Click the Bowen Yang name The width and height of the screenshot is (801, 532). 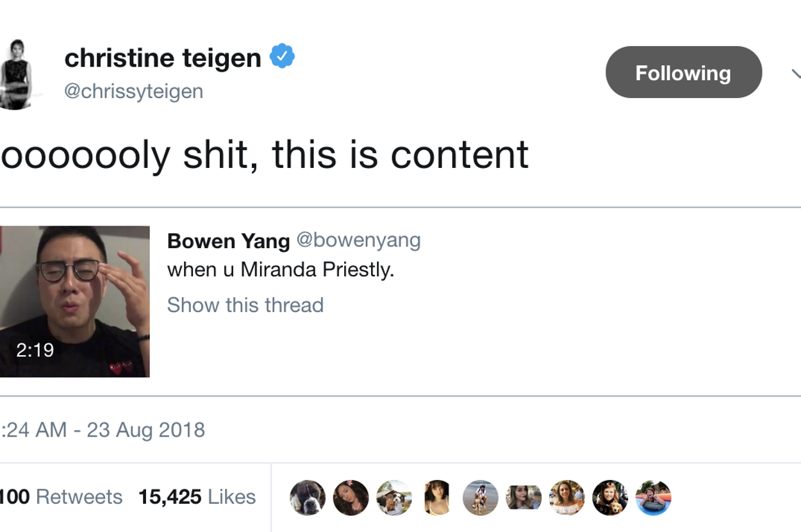click(x=228, y=241)
